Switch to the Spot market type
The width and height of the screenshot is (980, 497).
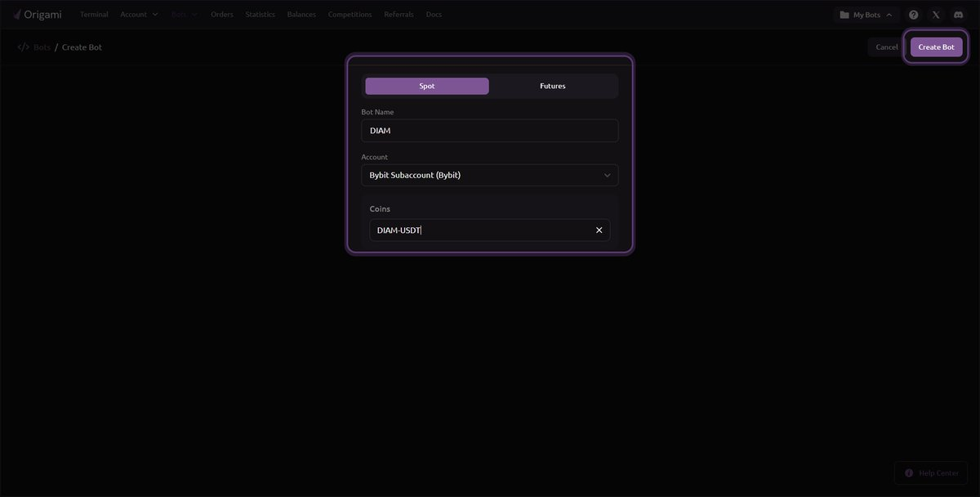point(426,86)
